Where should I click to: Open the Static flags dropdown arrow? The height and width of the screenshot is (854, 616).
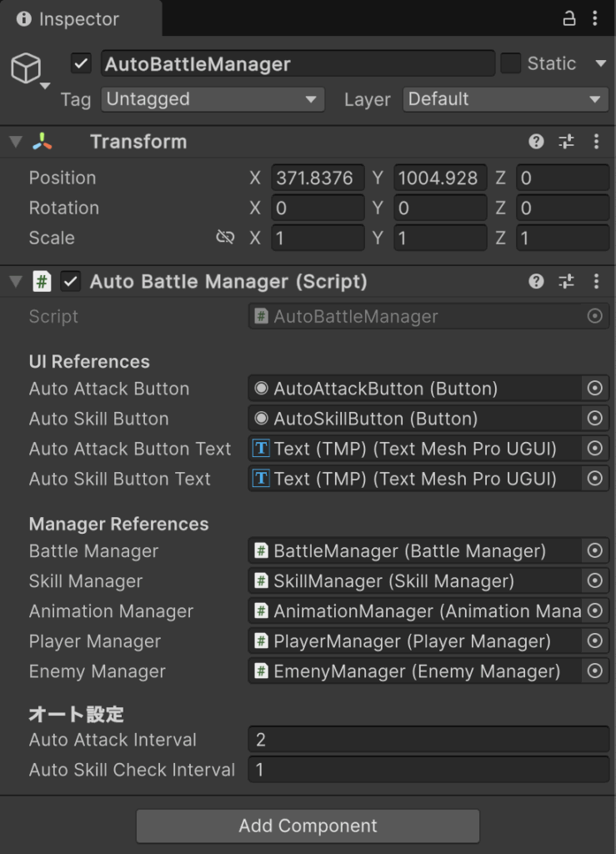tap(601, 63)
